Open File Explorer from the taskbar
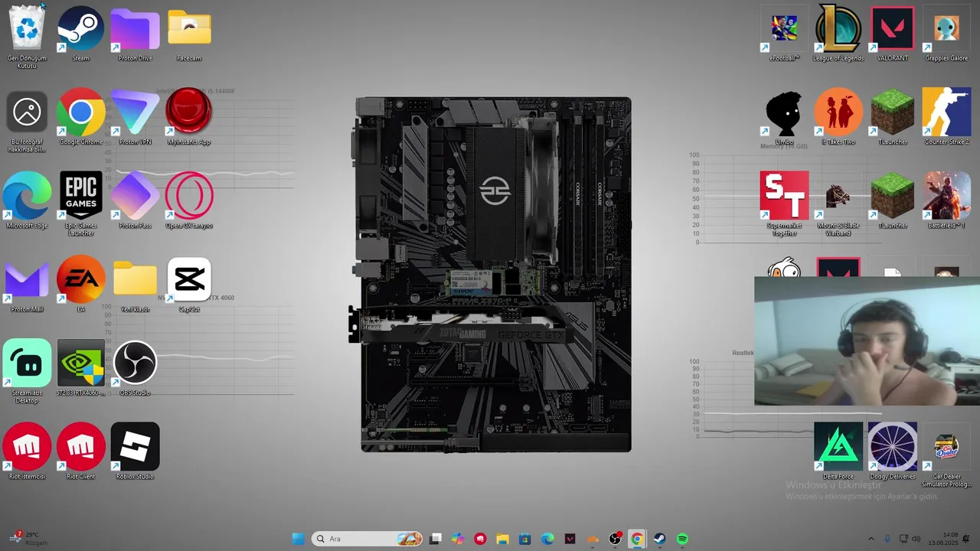The height and width of the screenshot is (551, 980). click(x=502, y=539)
